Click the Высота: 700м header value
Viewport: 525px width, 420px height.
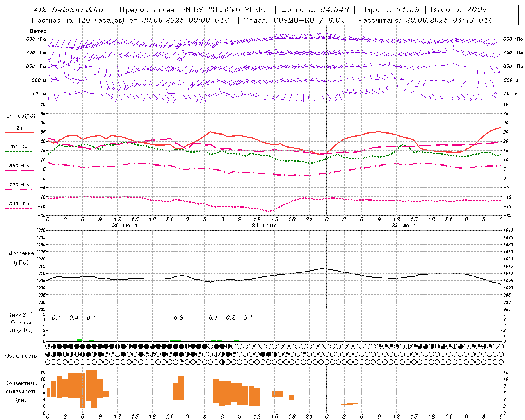(x=459, y=10)
